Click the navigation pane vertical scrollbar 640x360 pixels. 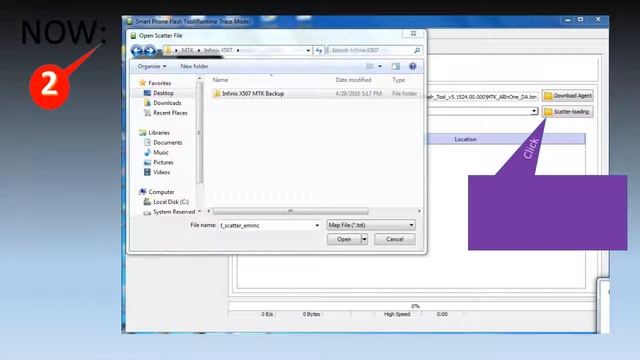[x=199, y=133]
